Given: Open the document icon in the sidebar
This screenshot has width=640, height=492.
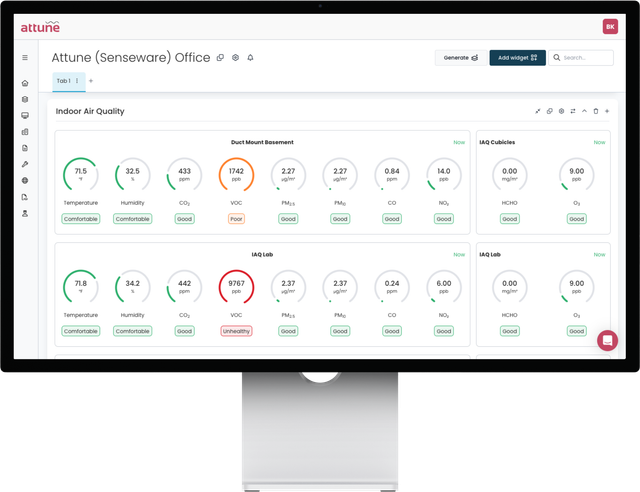Looking at the screenshot, I should tap(25, 148).
